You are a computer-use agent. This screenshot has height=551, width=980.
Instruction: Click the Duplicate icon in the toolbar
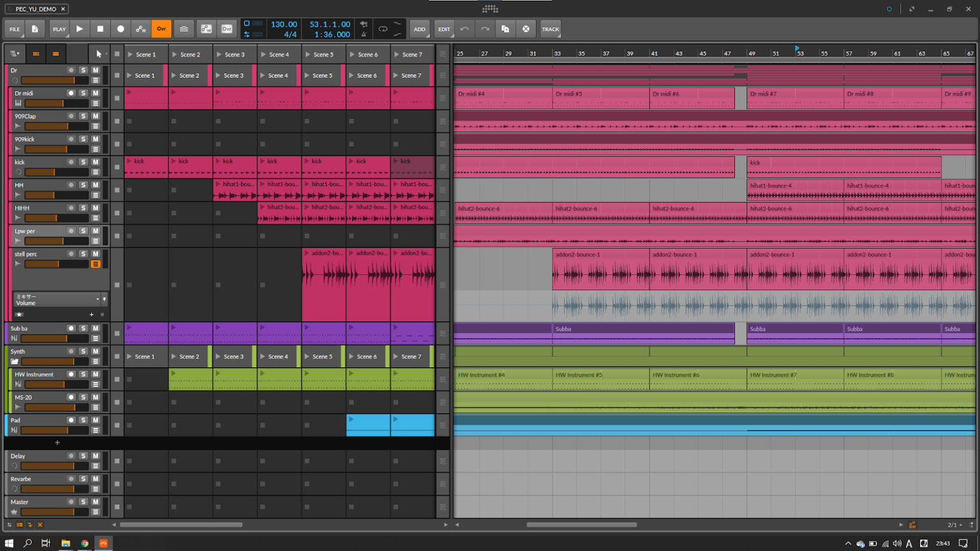pyautogui.click(x=504, y=29)
